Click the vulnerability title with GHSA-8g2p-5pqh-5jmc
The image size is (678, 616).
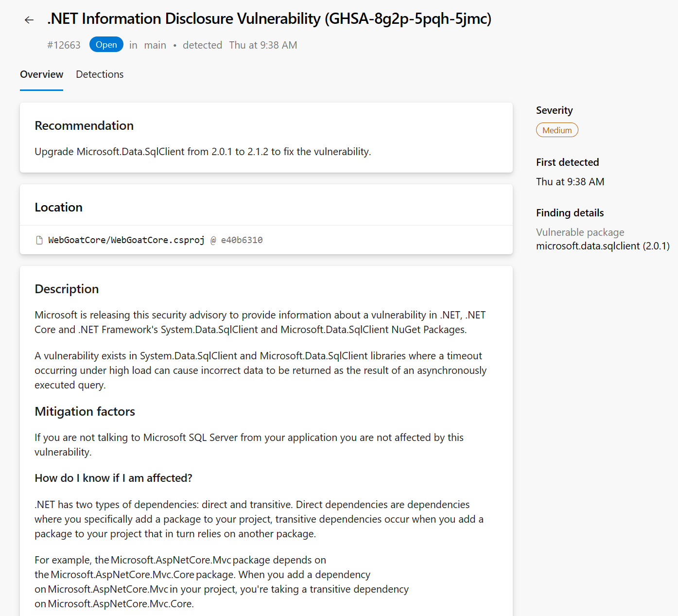click(x=269, y=19)
